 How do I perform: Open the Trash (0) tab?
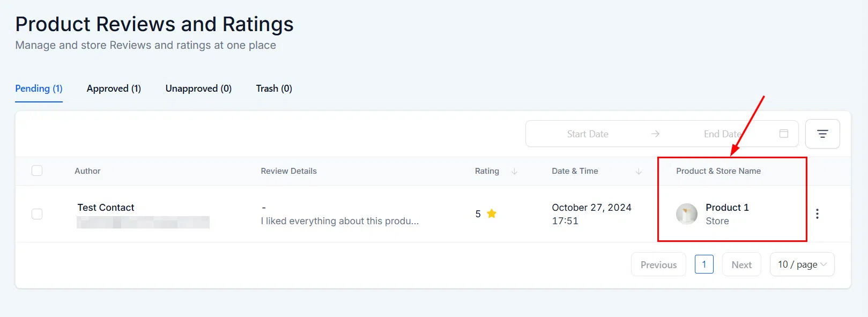point(274,89)
